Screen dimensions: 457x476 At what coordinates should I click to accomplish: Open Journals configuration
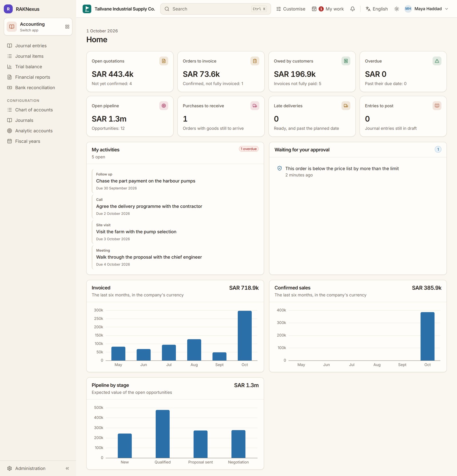[x=38, y=120]
